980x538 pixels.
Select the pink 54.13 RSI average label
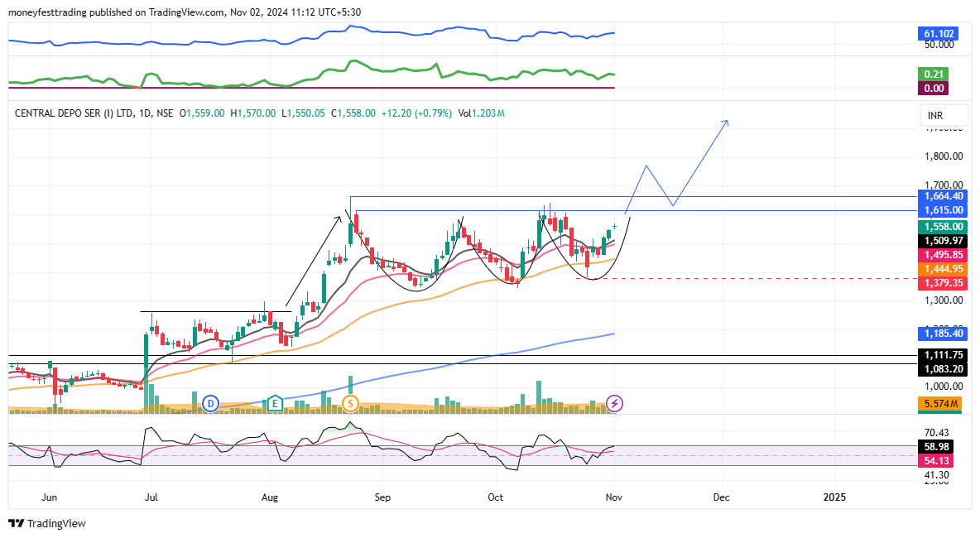pos(935,461)
